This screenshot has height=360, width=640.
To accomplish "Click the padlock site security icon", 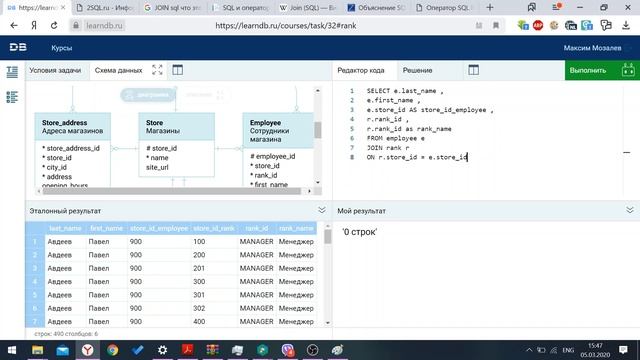I will (76, 25).
